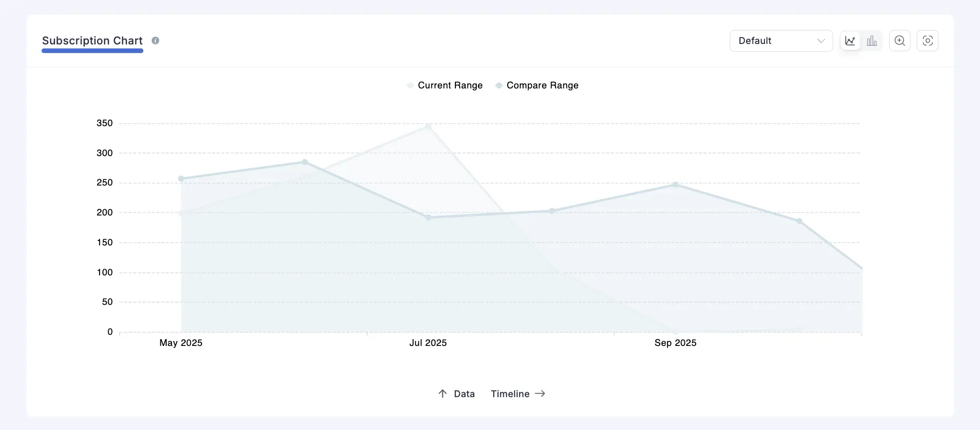
Task: Click the info icon beside Subscription Chart
Action: click(x=156, y=41)
